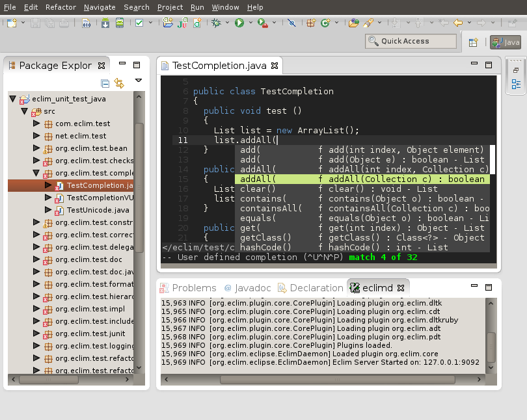Screen dimensions: 527x420
Task: Click the Quick Access search field
Action: pyautogui.click(x=411, y=41)
